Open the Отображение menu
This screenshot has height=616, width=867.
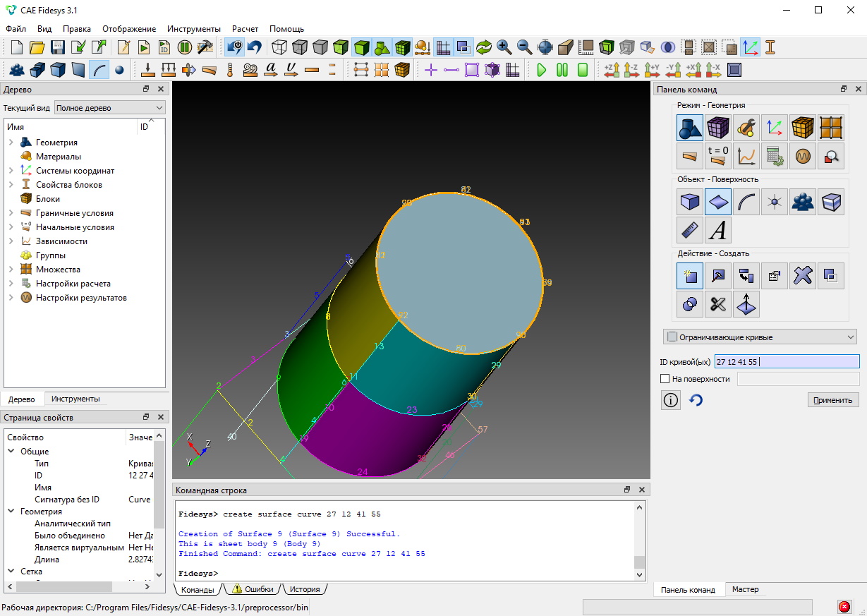click(129, 29)
